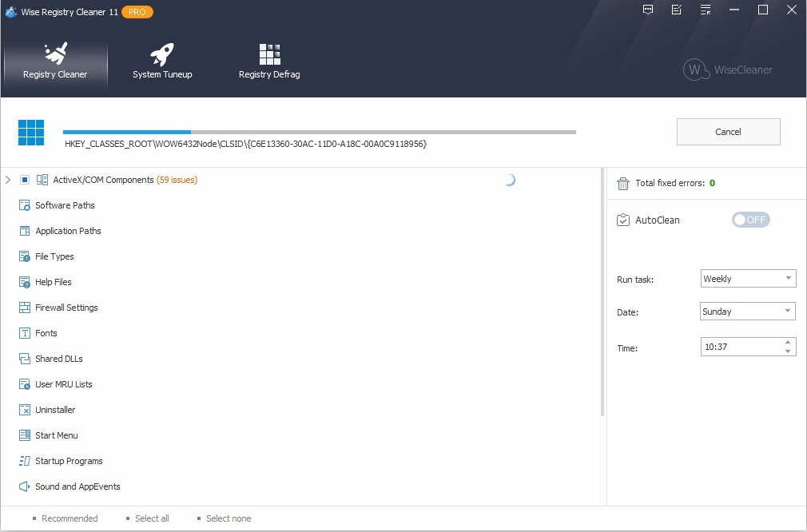Open the Date Sunday dropdown
Image resolution: width=807 pixels, height=532 pixels.
748,312
